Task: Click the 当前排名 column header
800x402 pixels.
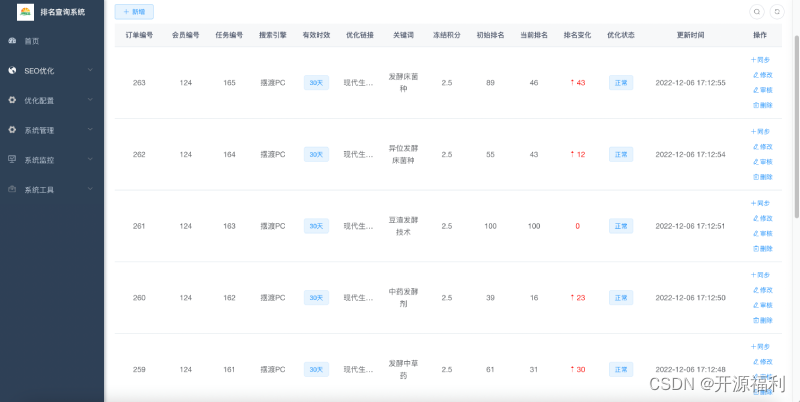Action: [x=534, y=35]
